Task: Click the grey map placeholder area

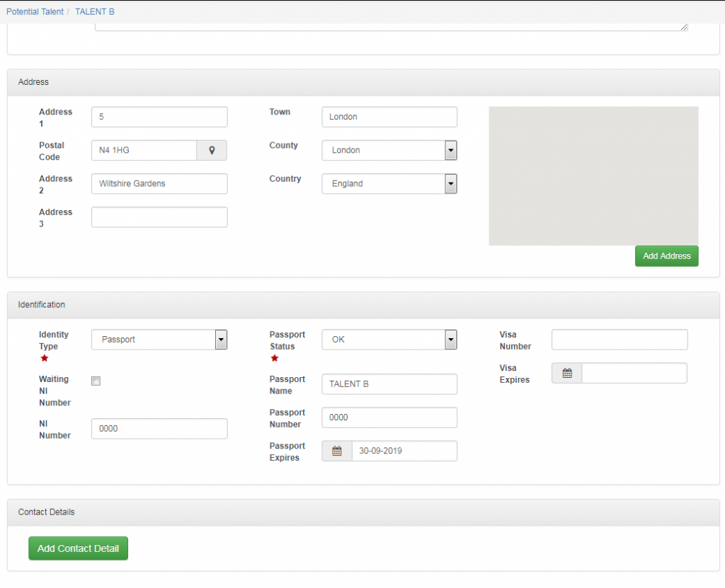Action: pos(593,175)
